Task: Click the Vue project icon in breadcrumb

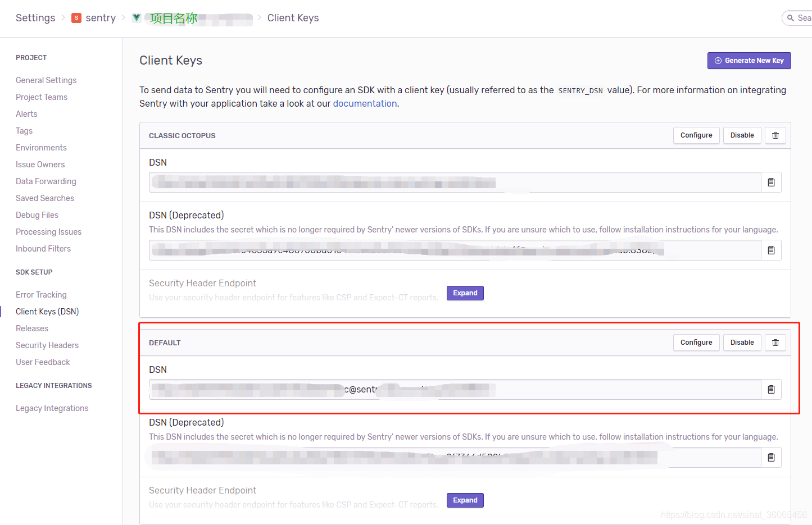Action: pos(137,18)
